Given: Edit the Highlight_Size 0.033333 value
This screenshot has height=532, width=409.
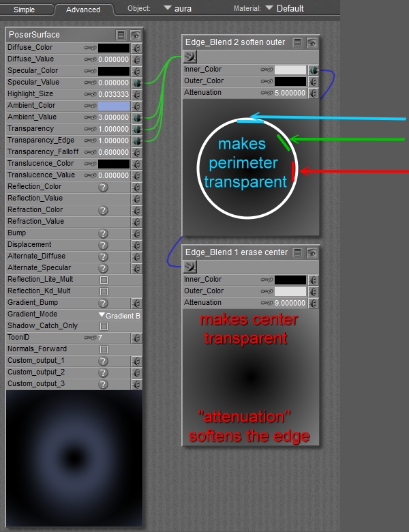Looking at the screenshot, I should (114, 94).
